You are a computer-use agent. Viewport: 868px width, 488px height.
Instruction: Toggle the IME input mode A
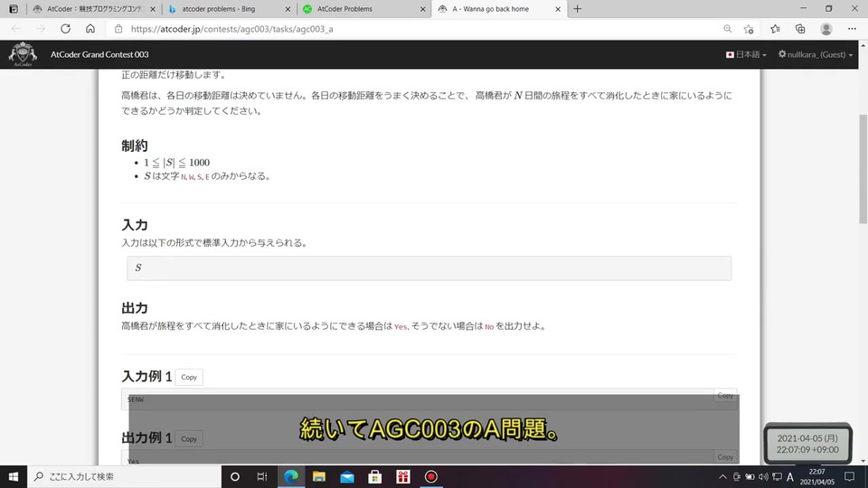(x=790, y=476)
